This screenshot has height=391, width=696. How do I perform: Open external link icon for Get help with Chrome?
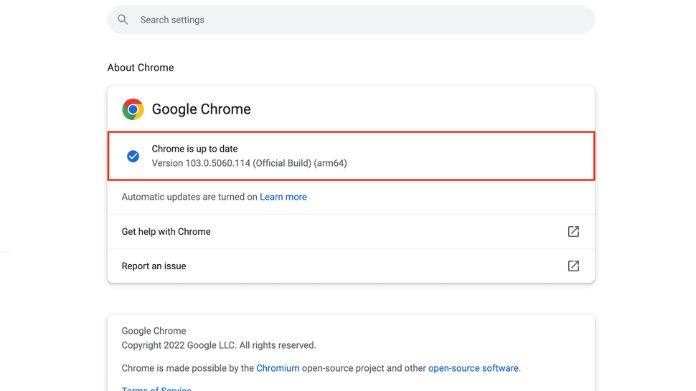click(x=573, y=231)
